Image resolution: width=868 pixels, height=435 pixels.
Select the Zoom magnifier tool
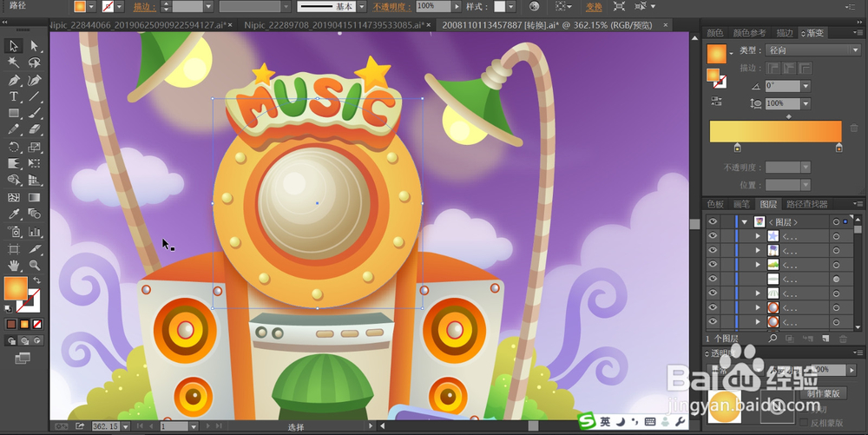pos(35,265)
